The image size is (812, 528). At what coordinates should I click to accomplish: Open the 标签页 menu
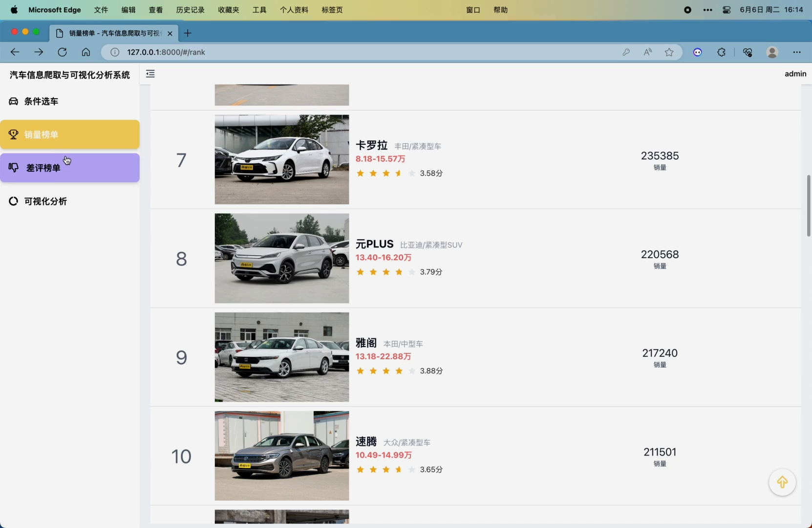coord(332,10)
